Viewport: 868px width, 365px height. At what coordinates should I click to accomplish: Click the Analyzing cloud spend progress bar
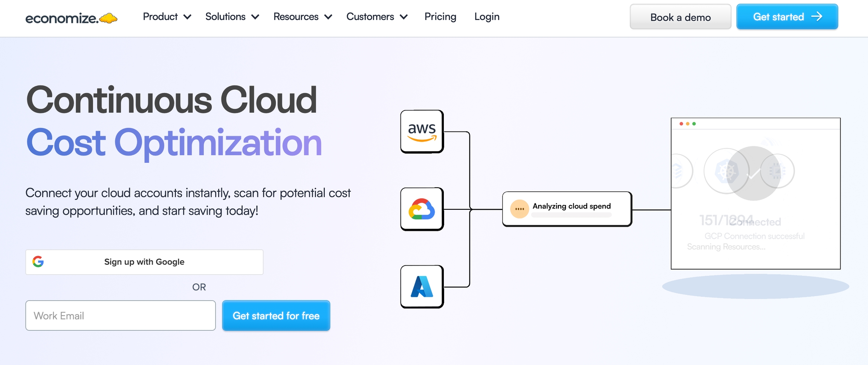point(571,215)
